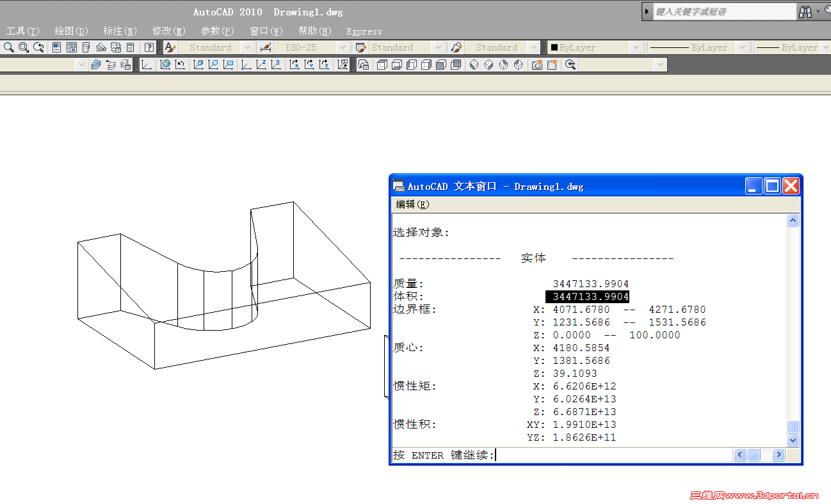Select the Zoom Window tool
The height and width of the screenshot is (504, 831).
(x=24, y=47)
